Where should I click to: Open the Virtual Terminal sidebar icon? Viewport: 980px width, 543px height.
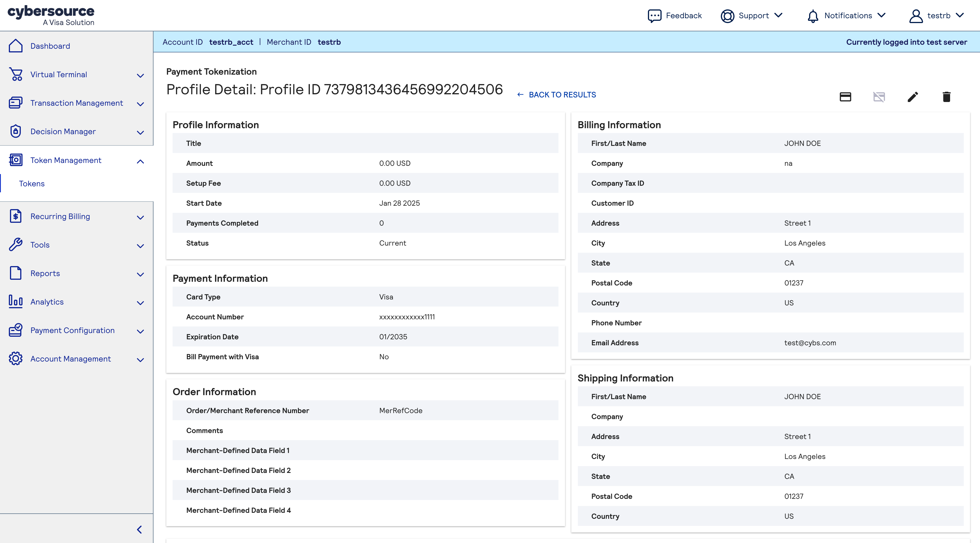[x=16, y=74]
